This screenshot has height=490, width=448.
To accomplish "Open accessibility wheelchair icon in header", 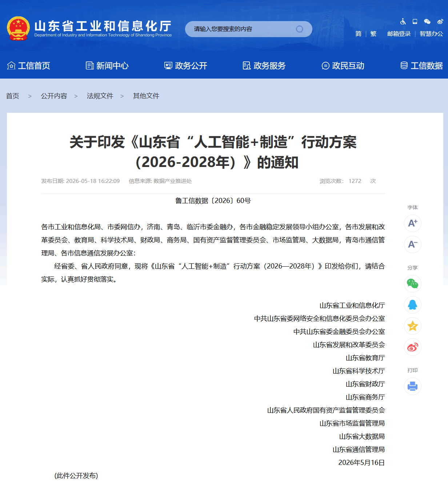I will pos(403,21).
